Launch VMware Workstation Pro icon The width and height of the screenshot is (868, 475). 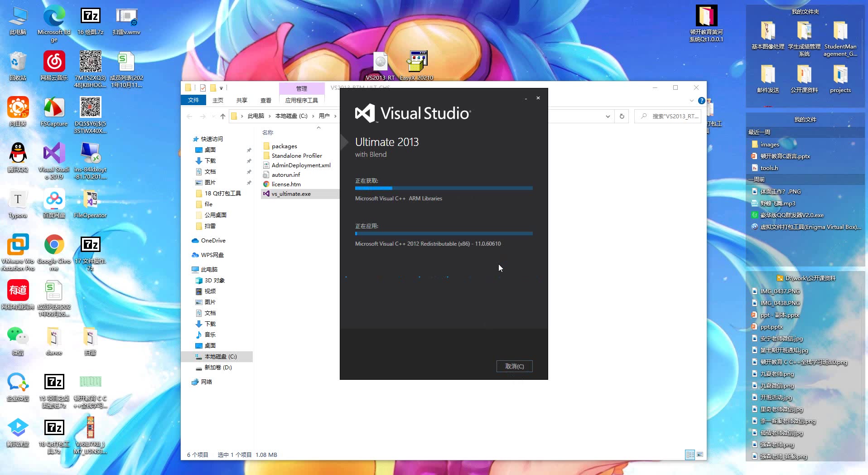[18, 252]
